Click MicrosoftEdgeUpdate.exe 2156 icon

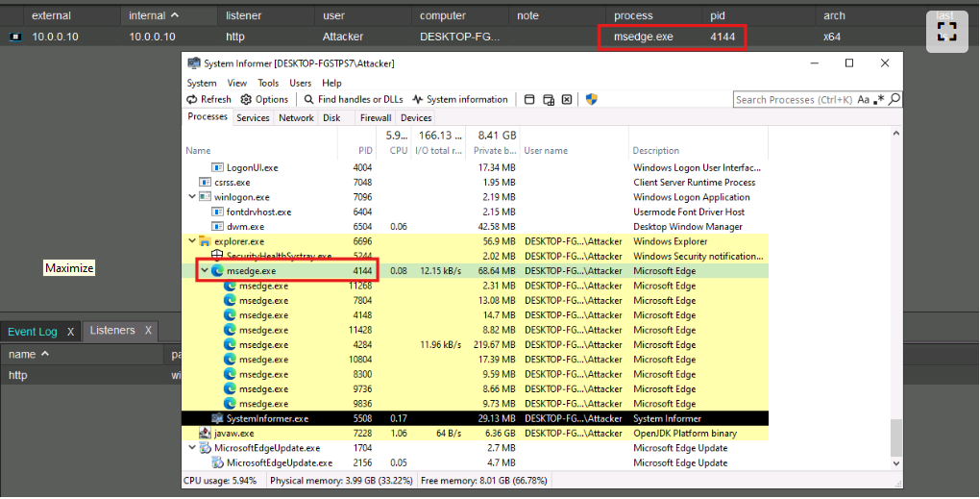pyautogui.click(x=217, y=462)
